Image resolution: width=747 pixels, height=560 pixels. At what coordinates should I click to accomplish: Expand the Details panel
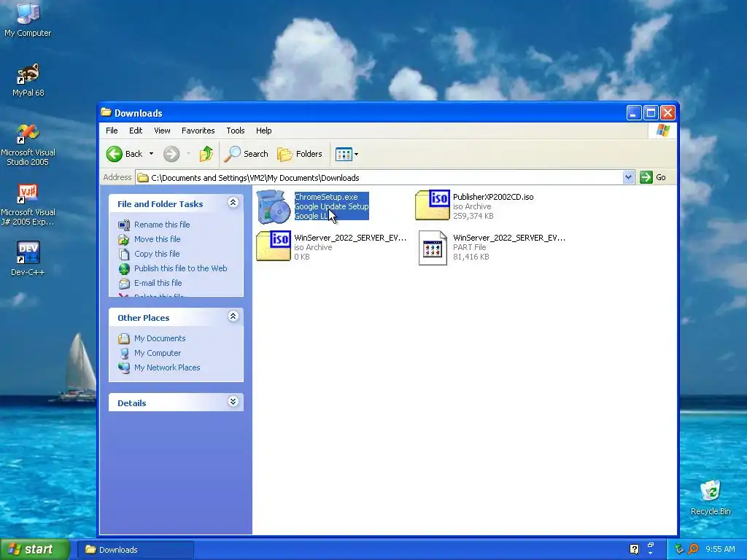[233, 402]
